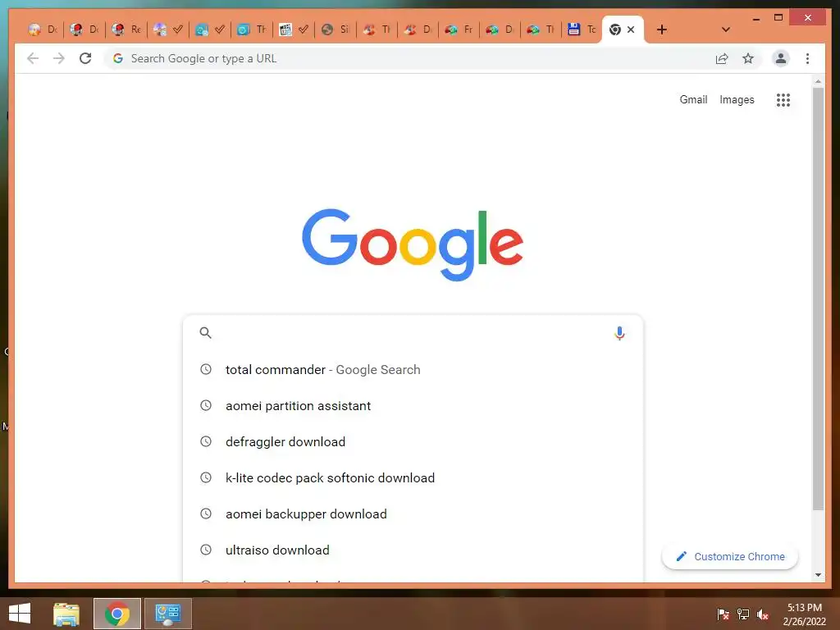This screenshot has width=840, height=630.
Task: Open Windows Start menu
Action: pos(20,614)
